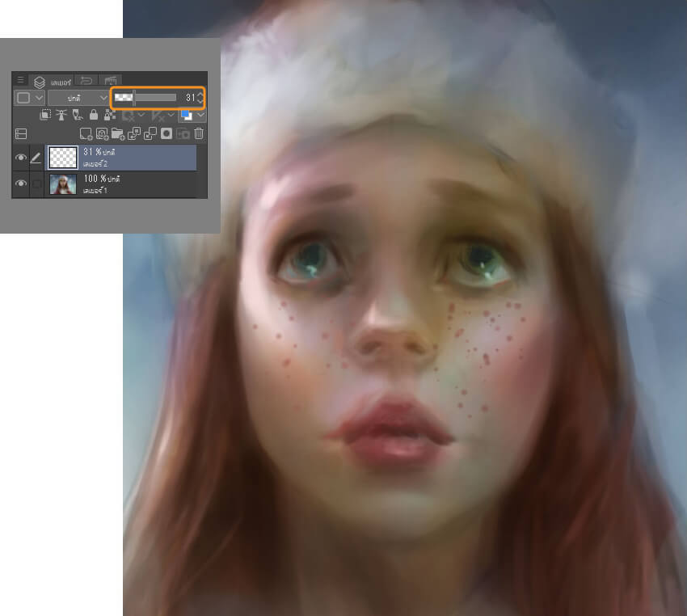
Task: Delete layer with the trash icon
Action: [199, 133]
